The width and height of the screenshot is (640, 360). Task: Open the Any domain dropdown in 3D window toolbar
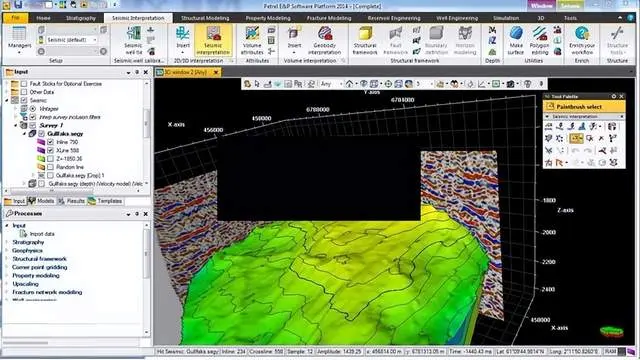pyautogui.click(x=331, y=84)
